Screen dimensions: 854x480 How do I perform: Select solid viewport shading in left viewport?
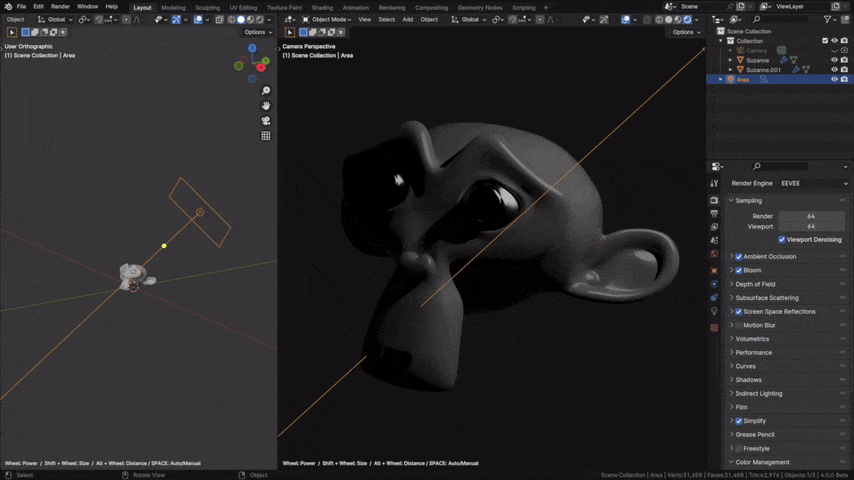[x=241, y=20]
